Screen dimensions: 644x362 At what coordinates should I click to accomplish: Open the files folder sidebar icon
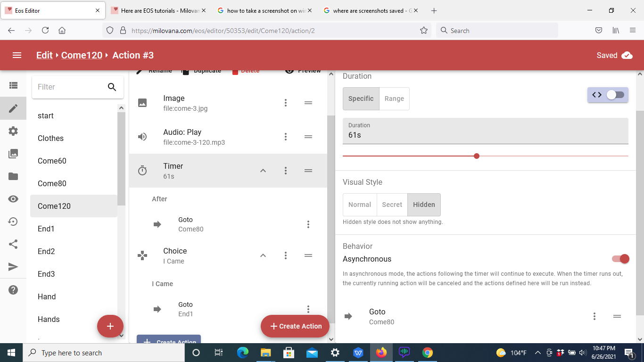tap(13, 176)
